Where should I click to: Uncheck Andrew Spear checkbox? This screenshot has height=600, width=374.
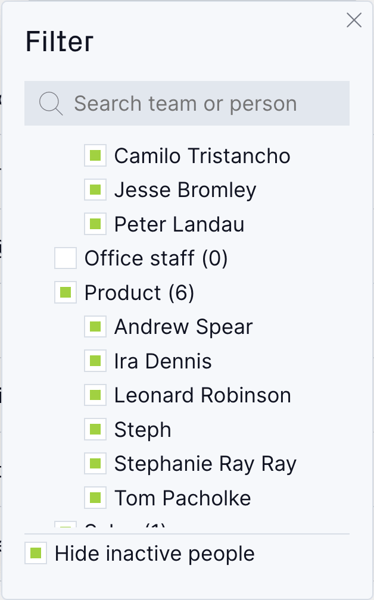(x=95, y=326)
